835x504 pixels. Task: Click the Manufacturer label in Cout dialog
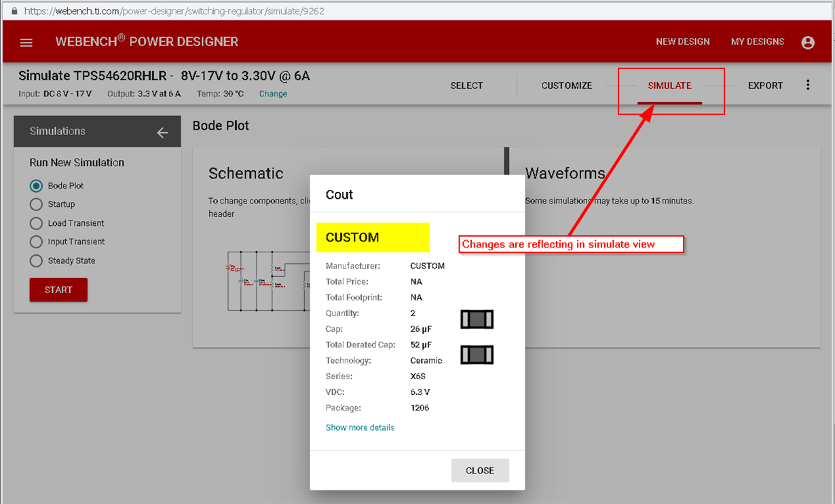click(x=353, y=266)
